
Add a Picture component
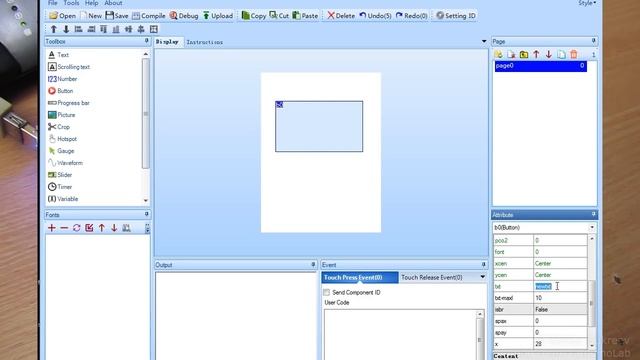(x=61, y=115)
